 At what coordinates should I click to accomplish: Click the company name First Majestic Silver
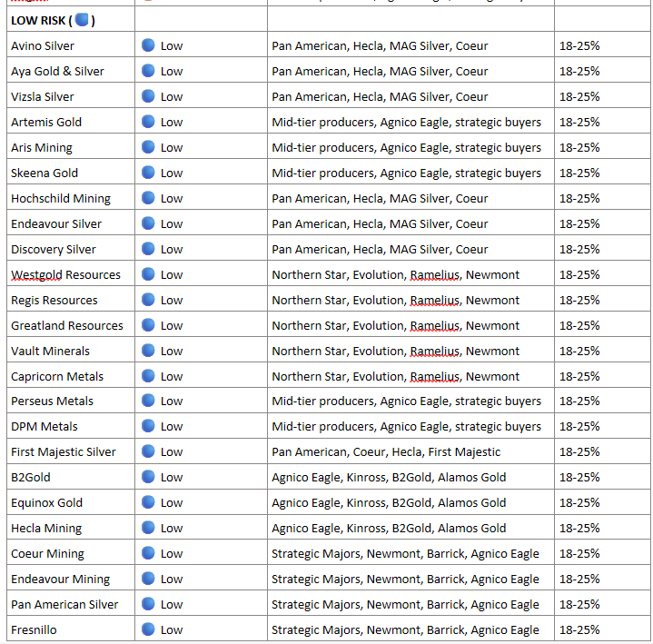click(x=64, y=451)
